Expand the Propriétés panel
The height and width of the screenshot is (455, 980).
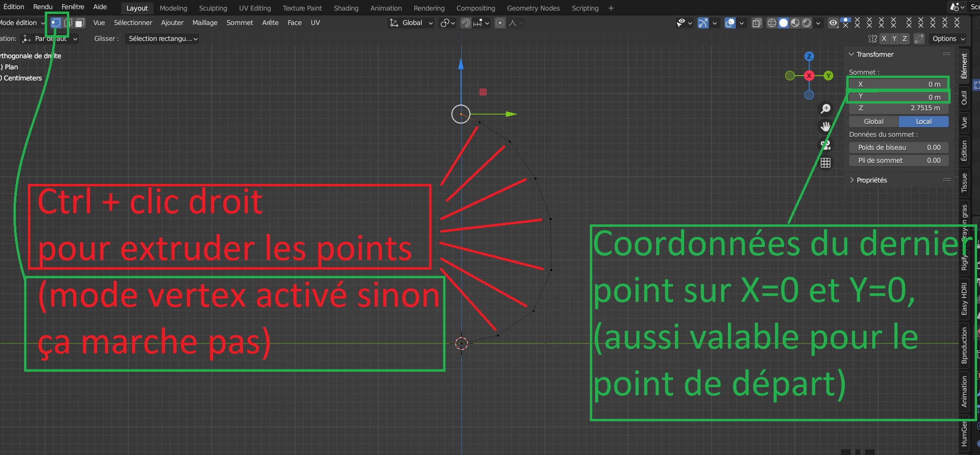tap(871, 180)
